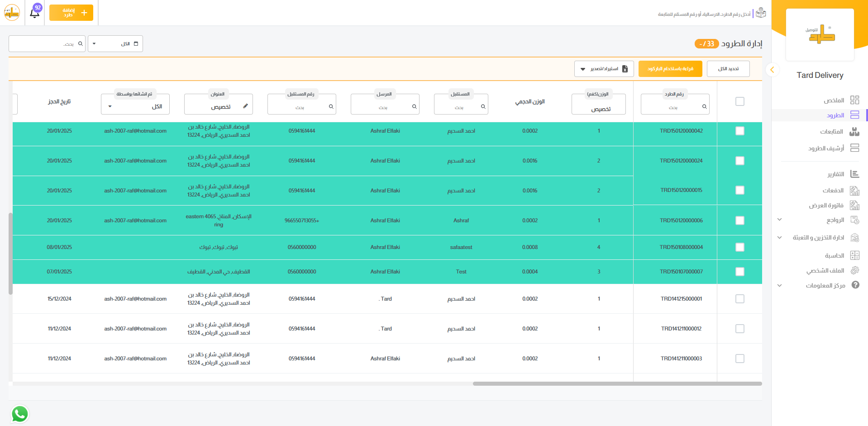The height and width of the screenshot is (426, 868).
Task: Collapse sidebar using the orange chevron arrow
Action: pyautogui.click(x=772, y=70)
